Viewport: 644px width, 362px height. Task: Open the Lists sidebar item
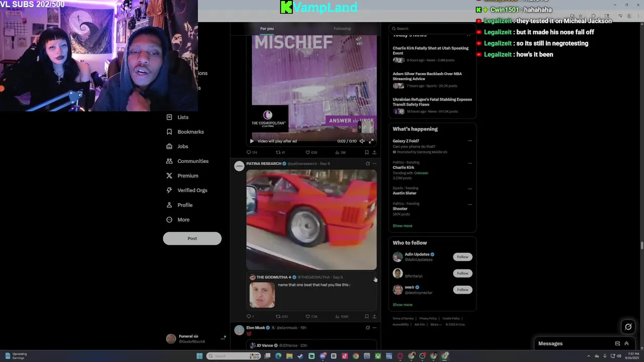point(177,117)
